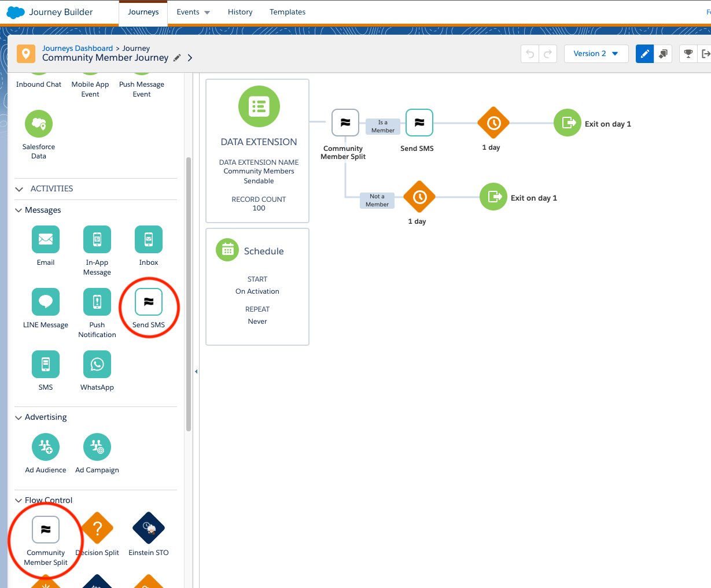Image resolution: width=711 pixels, height=588 pixels.
Task: Click the Salesforce cloud logo
Action: (x=16, y=12)
